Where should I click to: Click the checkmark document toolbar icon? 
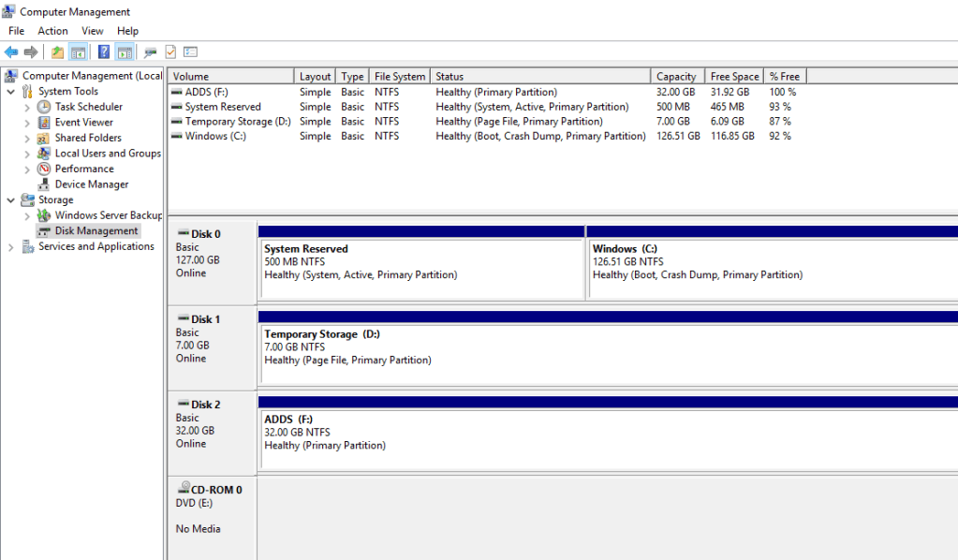[170, 52]
